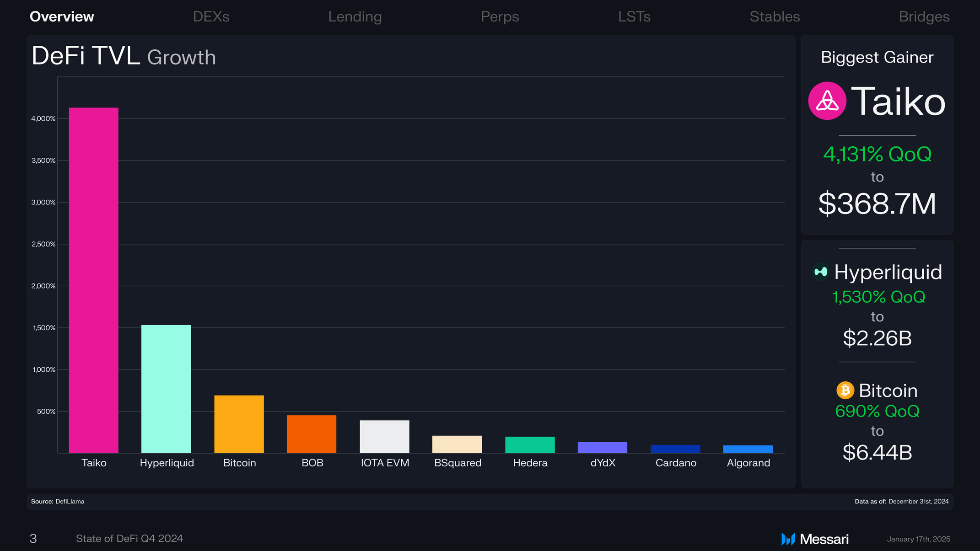Viewport: 980px width, 551px height.
Task: Click the BSquared axis label
Action: pyautogui.click(x=458, y=463)
